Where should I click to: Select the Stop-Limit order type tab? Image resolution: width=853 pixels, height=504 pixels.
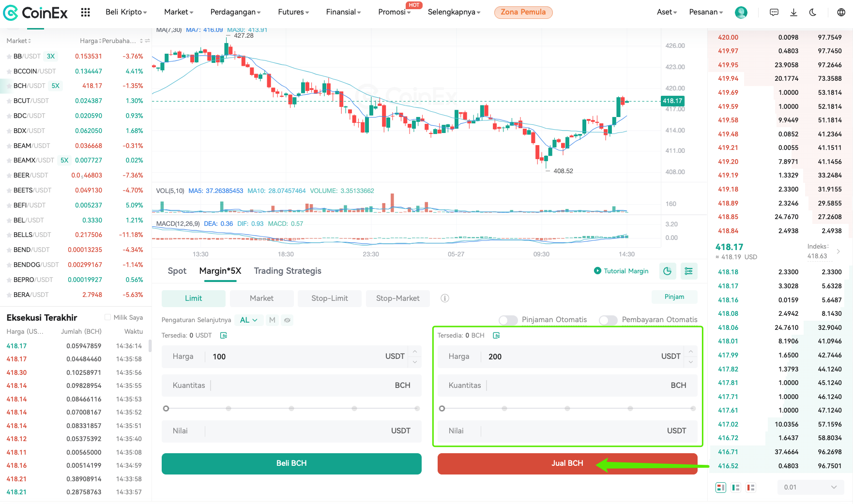pos(330,298)
